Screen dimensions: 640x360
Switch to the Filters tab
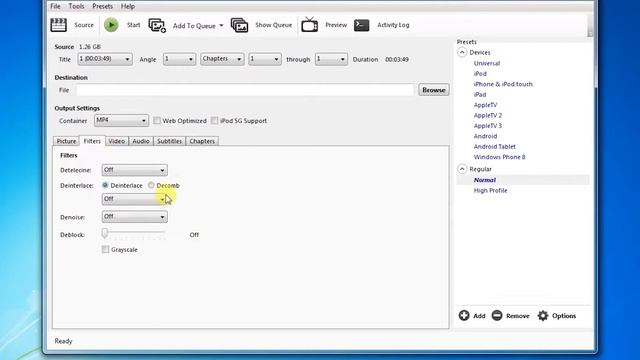[92, 141]
